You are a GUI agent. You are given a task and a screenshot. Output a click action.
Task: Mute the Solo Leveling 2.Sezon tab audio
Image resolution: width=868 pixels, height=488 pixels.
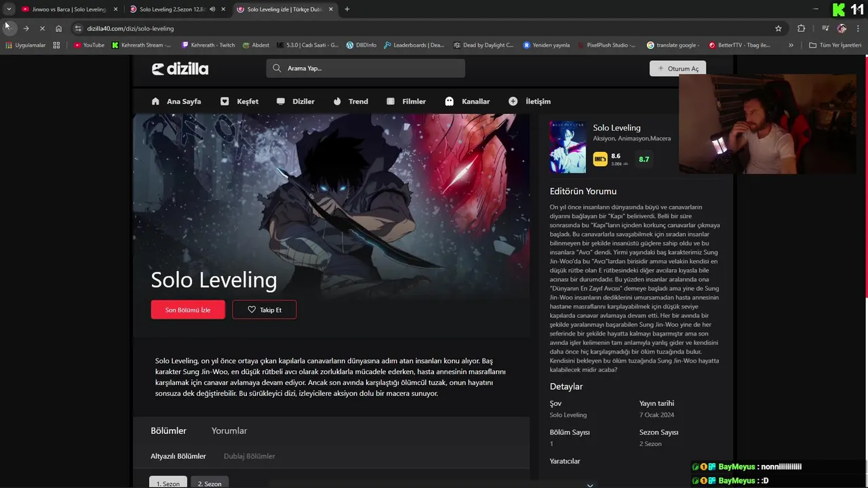point(213,9)
